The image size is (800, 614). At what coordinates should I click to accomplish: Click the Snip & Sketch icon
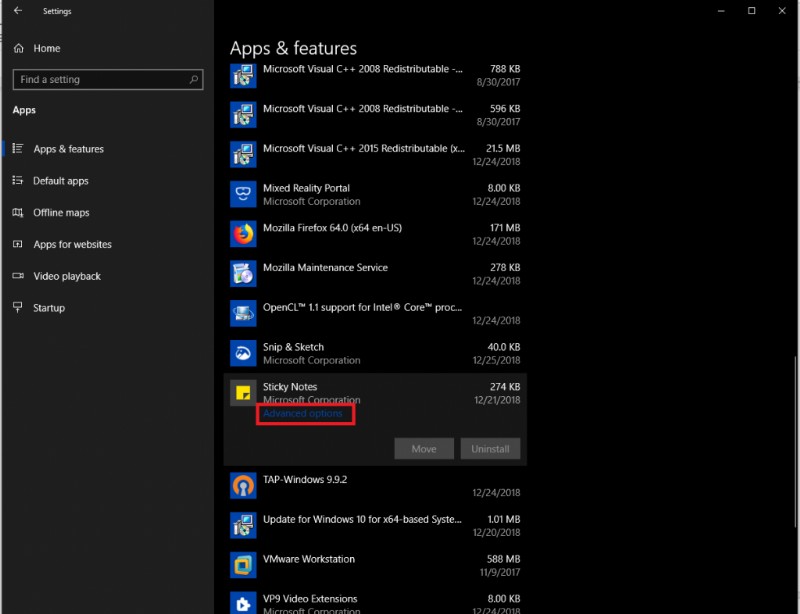pyautogui.click(x=242, y=353)
